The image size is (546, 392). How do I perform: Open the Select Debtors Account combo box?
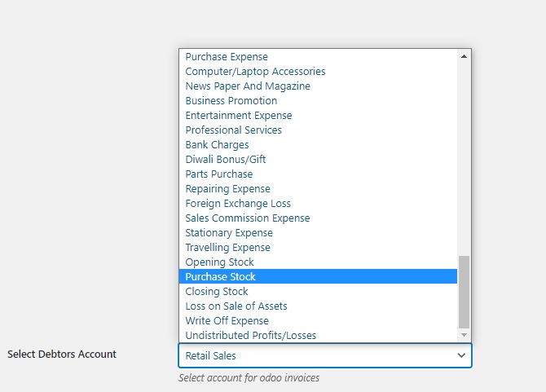pyautogui.click(x=325, y=355)
